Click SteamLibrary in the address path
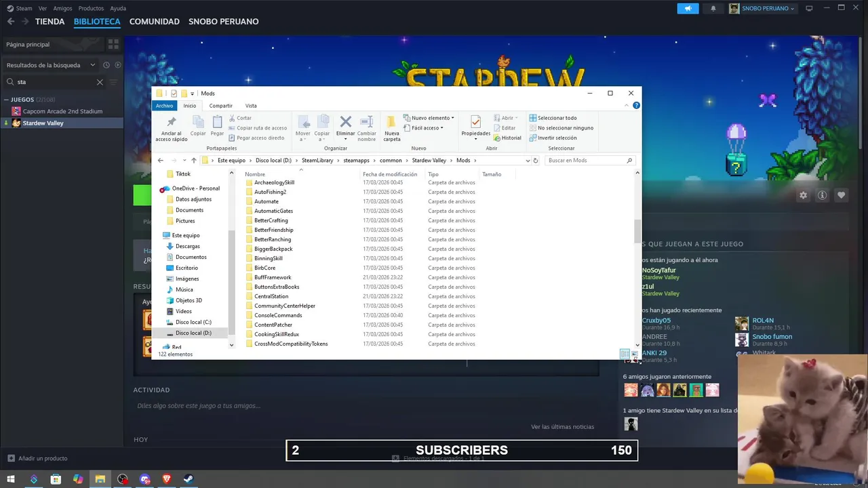 coord(317,161)
